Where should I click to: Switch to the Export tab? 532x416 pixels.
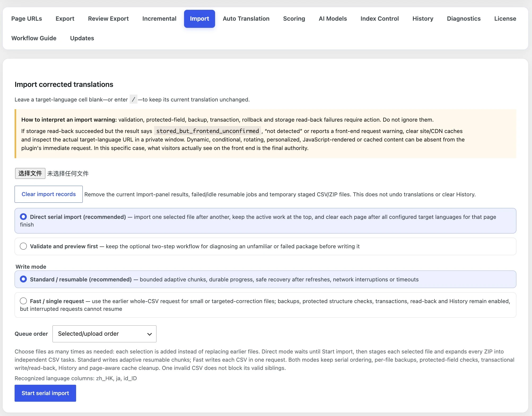coord(65,19)
